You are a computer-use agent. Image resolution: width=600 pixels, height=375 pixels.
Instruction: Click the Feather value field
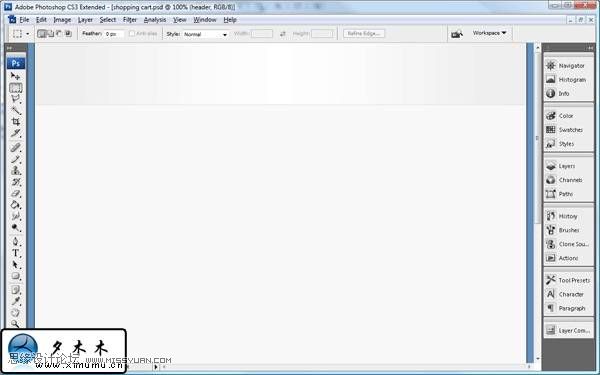(114, 34)
